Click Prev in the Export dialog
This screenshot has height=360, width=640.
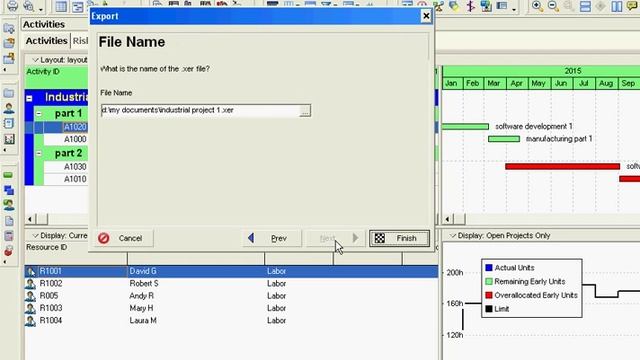point(272,238)
